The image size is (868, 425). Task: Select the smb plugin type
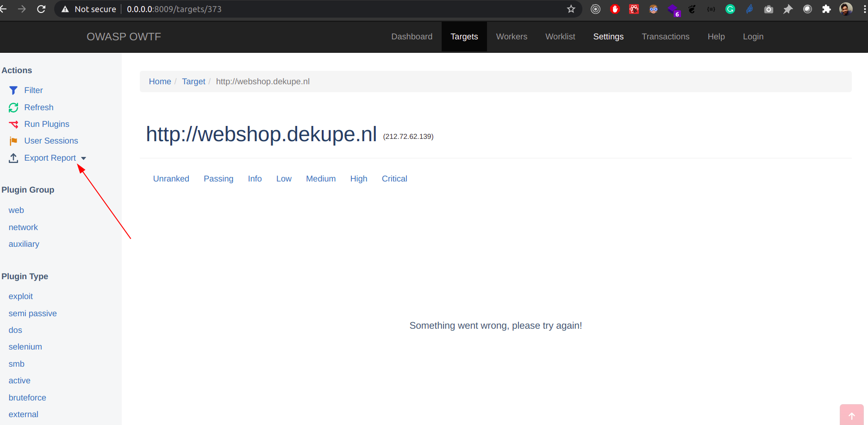(x=17, y=364)
